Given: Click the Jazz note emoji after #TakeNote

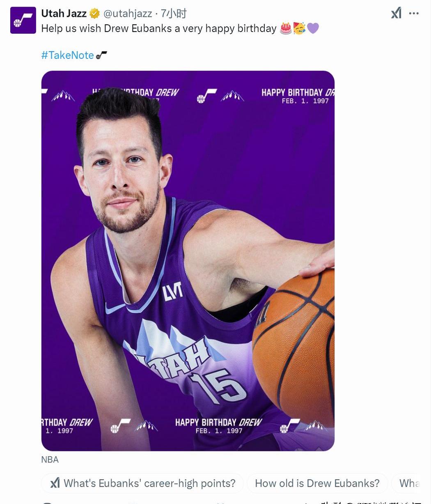Looking at the screenshot, I should click(101, 55).
